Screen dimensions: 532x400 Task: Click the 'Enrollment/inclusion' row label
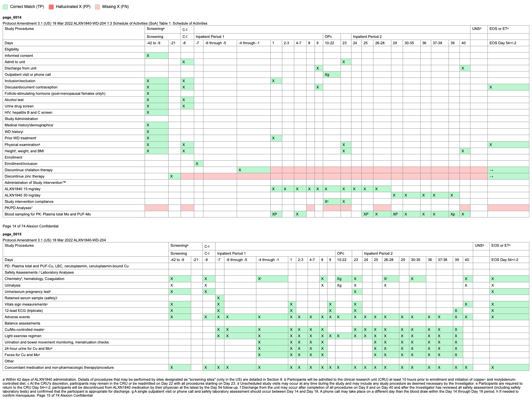pos(21,164)
